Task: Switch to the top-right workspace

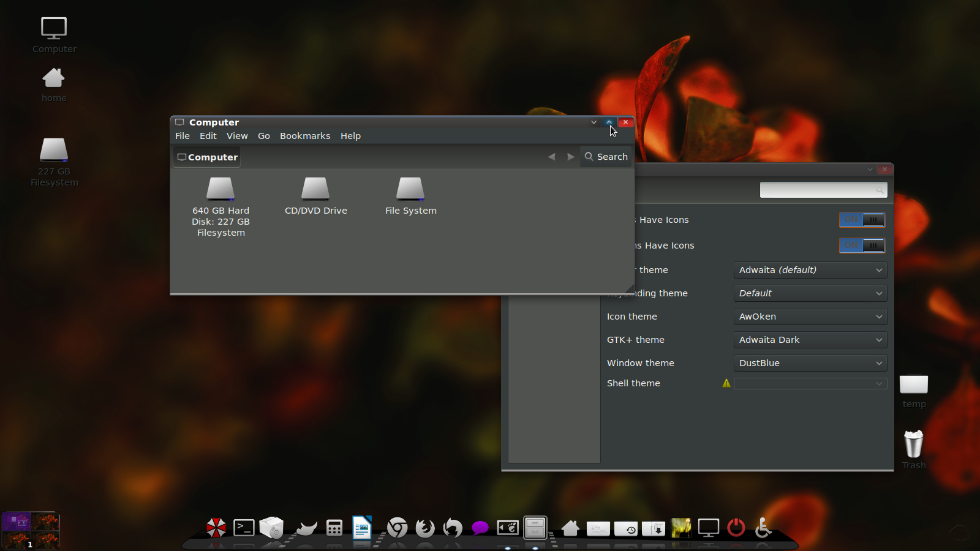Action: [45, 522]
